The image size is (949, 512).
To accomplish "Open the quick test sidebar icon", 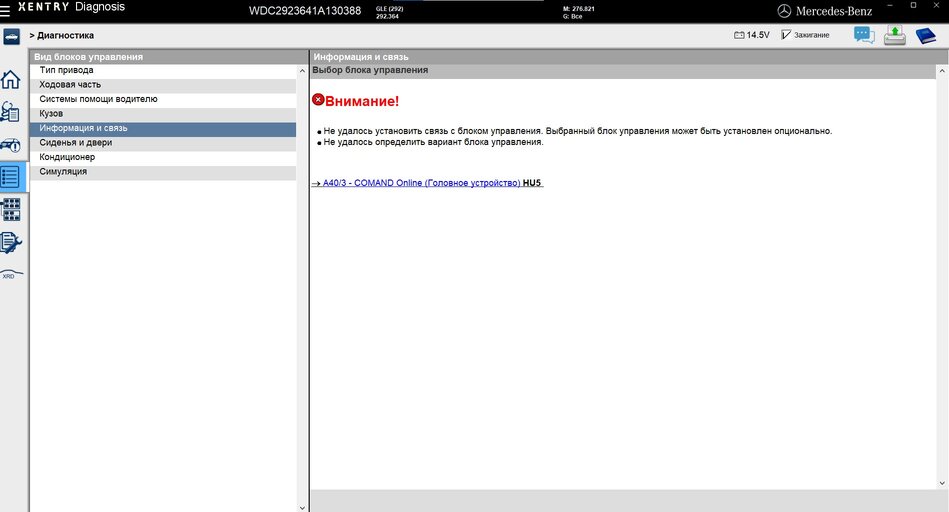I will pos(11,112).
